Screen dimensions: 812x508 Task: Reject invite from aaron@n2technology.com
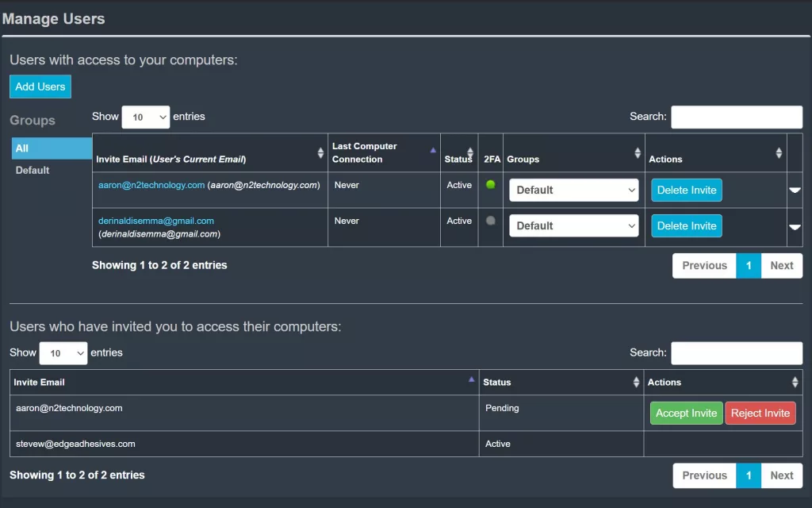(760, 413)
